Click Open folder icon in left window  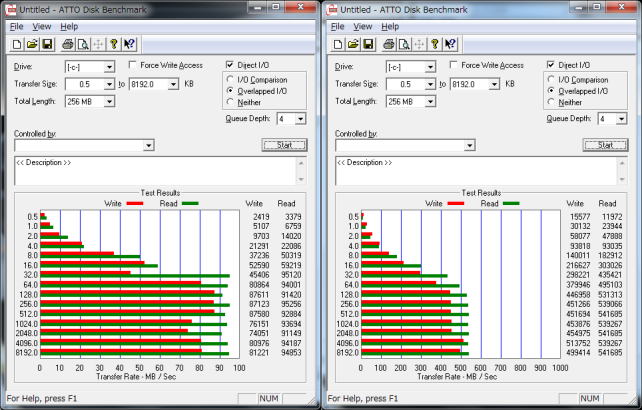point(31,44)
